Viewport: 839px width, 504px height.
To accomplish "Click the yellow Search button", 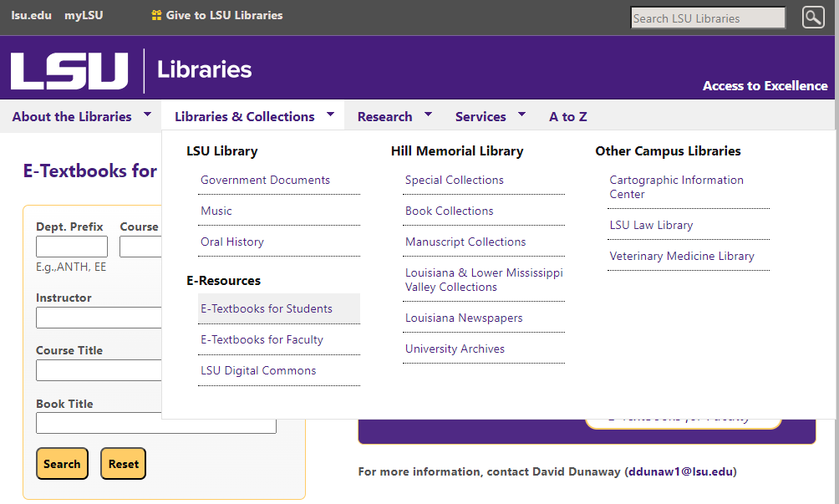I will [x=62, y=463].
